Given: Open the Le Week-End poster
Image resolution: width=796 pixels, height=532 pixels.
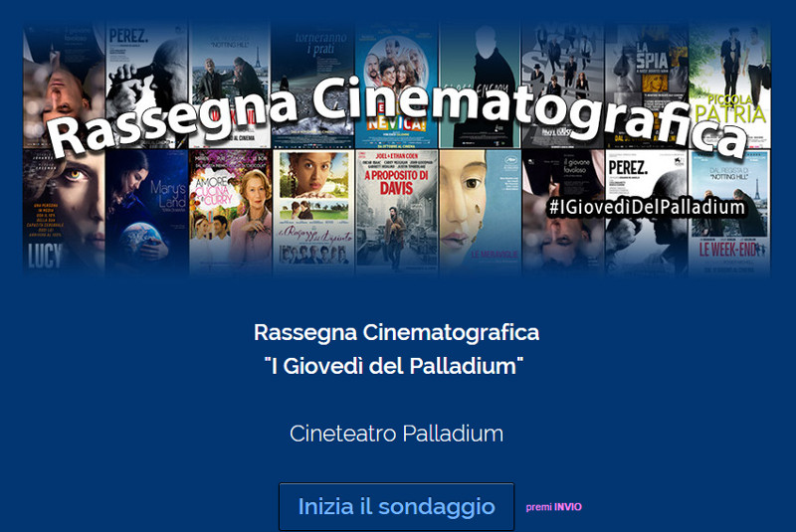Looking at the screenshot, I should click(729, 213).
